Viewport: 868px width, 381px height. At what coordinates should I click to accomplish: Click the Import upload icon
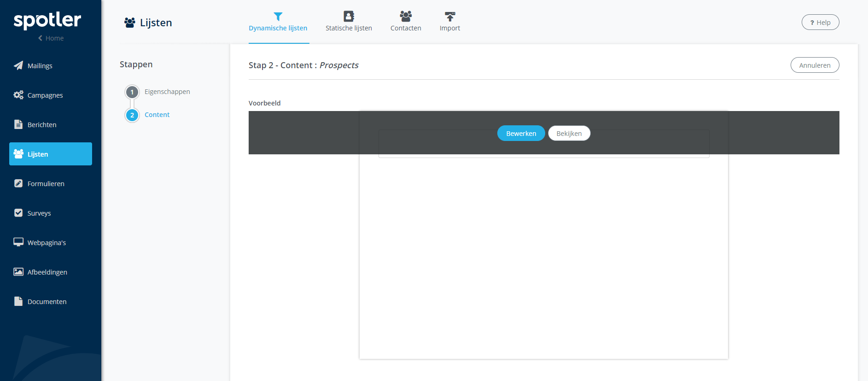point(449,17)
